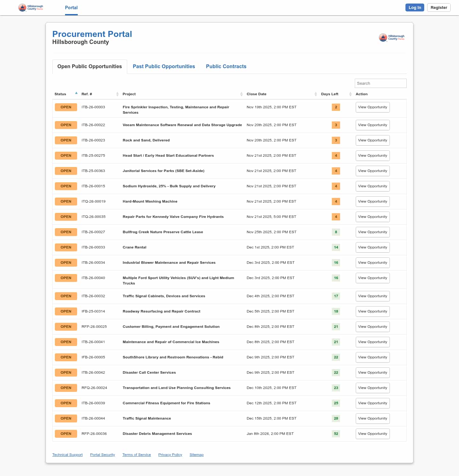459x476 pixels.
Task: Sort by Close Date column arrows
Action: click(x=316, y=94)
